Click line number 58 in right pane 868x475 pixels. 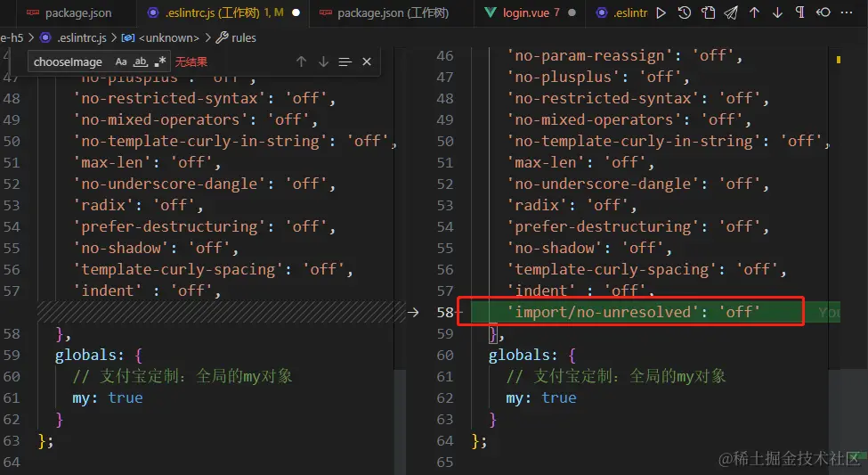click(445, 312)
